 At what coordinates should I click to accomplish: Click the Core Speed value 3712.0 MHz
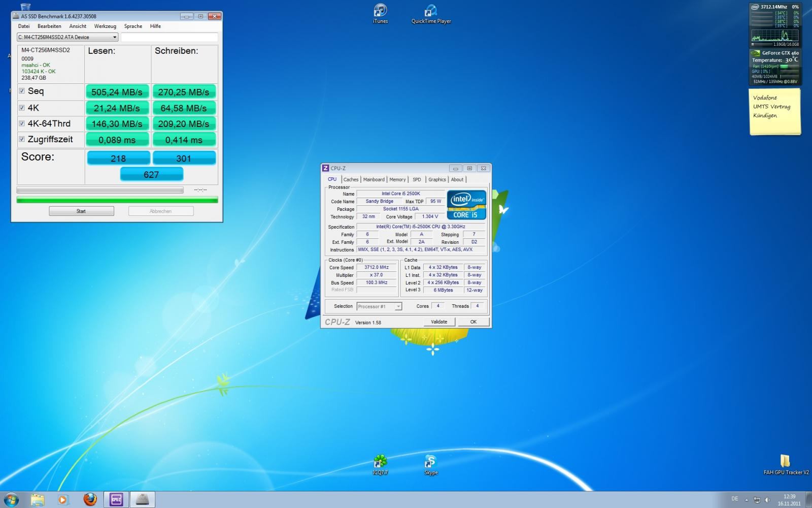coord(377,267)
